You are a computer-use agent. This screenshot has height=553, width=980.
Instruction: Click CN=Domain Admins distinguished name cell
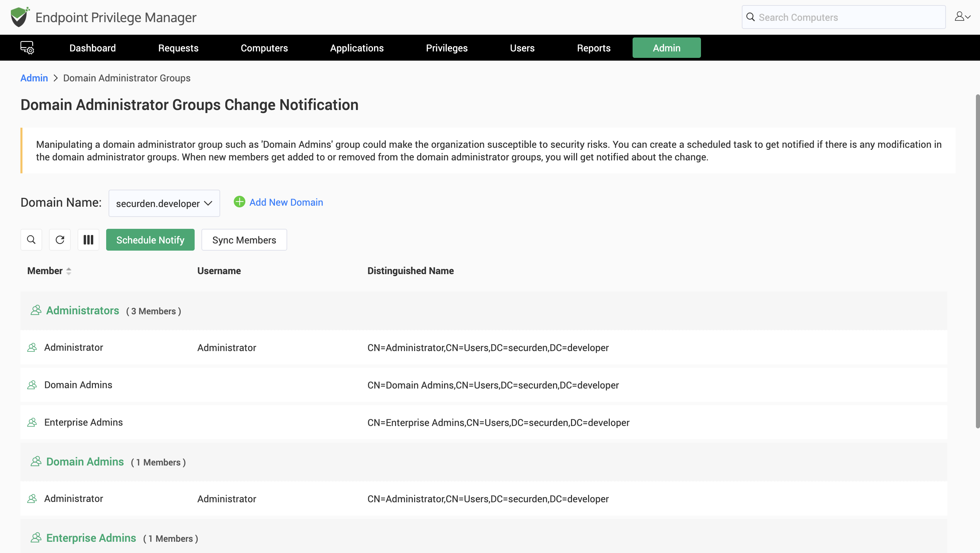pyautogui.click(x=493, y=385)
